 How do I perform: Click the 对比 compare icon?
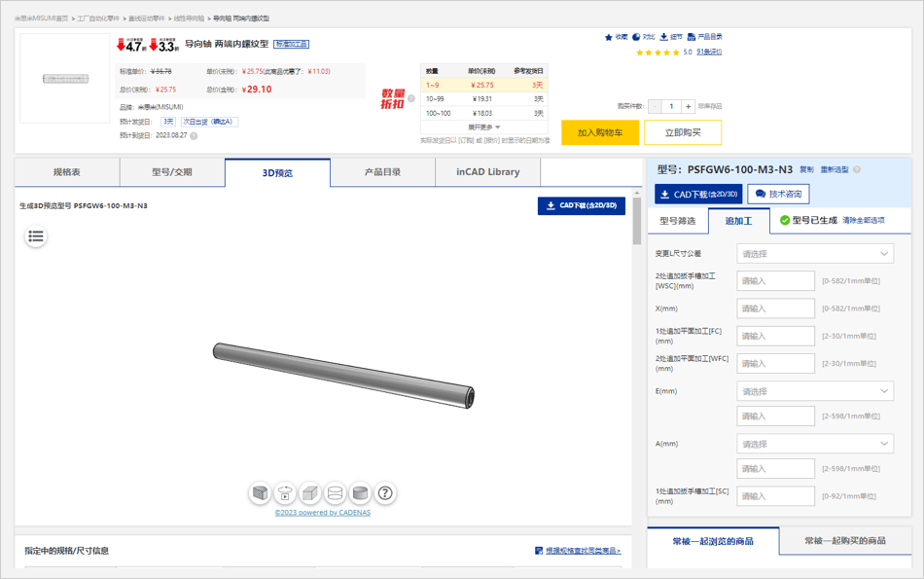637,37
